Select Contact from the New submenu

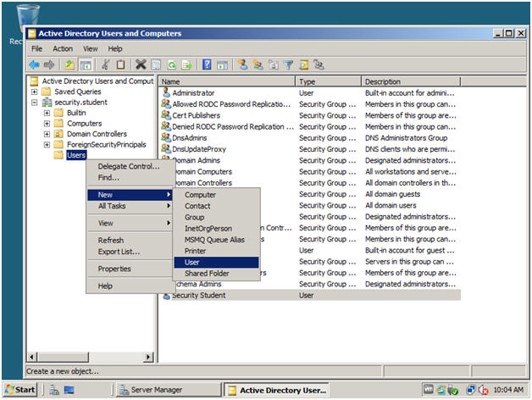coord(216,206)
